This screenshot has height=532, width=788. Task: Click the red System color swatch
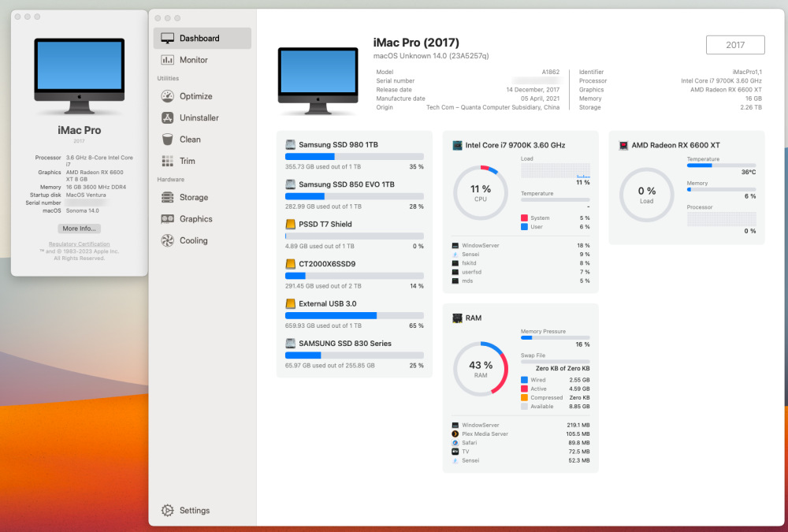524,218
